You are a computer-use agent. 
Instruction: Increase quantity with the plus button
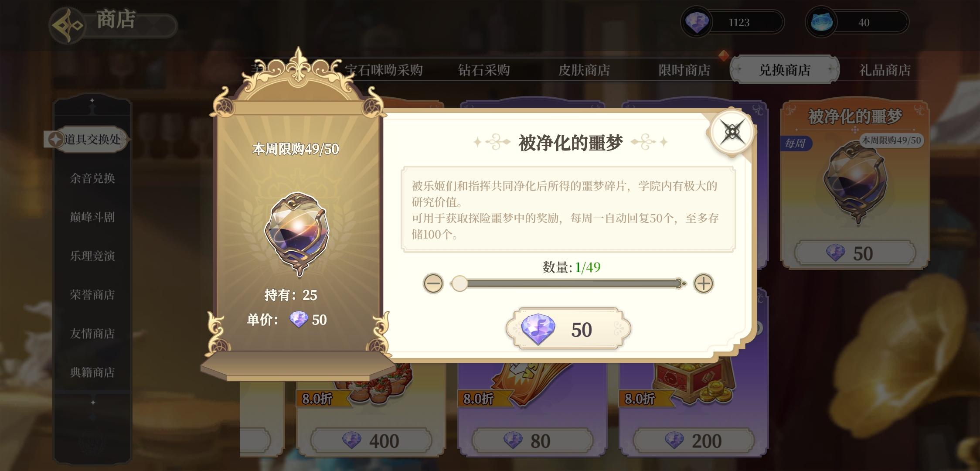click(x=704, y=283)
